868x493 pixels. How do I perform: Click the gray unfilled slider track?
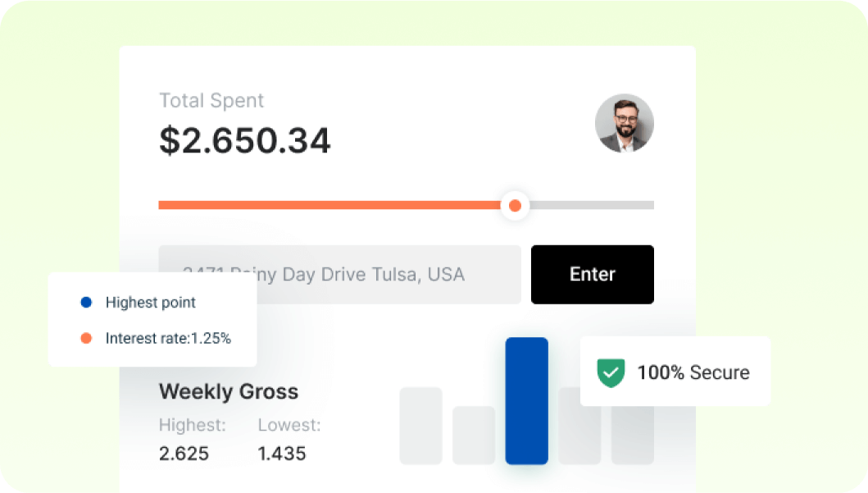point(592,205)
